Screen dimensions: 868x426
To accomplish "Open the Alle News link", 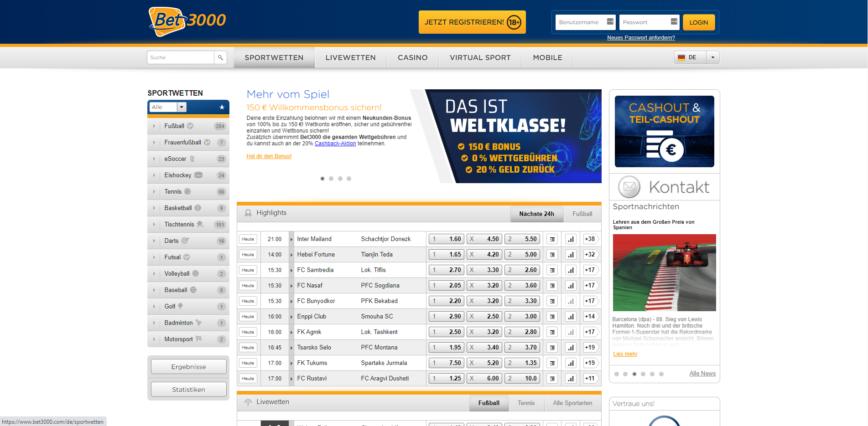I will (x=702, y=374).
